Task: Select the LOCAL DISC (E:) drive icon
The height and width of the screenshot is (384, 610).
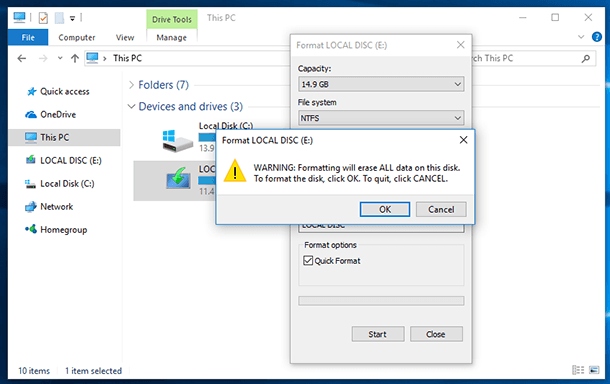Action: [178, 179]
